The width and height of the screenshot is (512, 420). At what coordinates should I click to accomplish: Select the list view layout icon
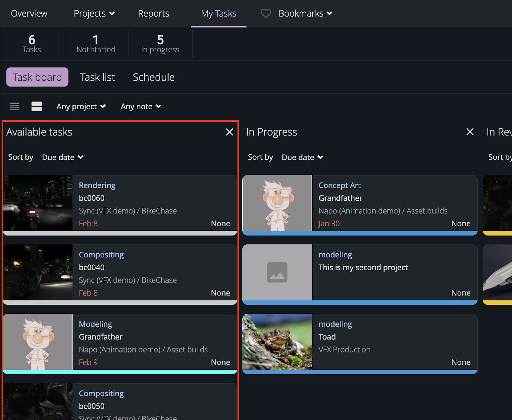(x=14, y=106)
